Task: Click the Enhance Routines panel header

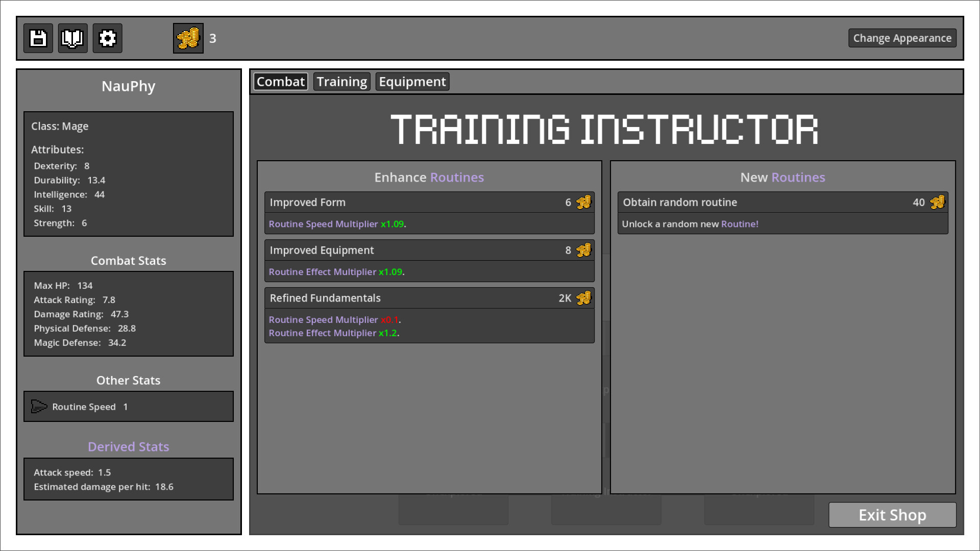Action: click(x=429, y=177)
